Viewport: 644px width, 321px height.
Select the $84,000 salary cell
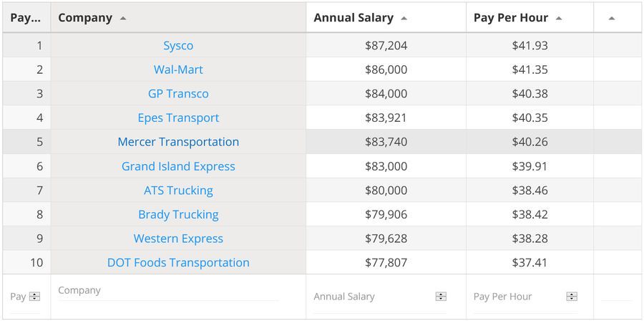[x=386, y=94]
